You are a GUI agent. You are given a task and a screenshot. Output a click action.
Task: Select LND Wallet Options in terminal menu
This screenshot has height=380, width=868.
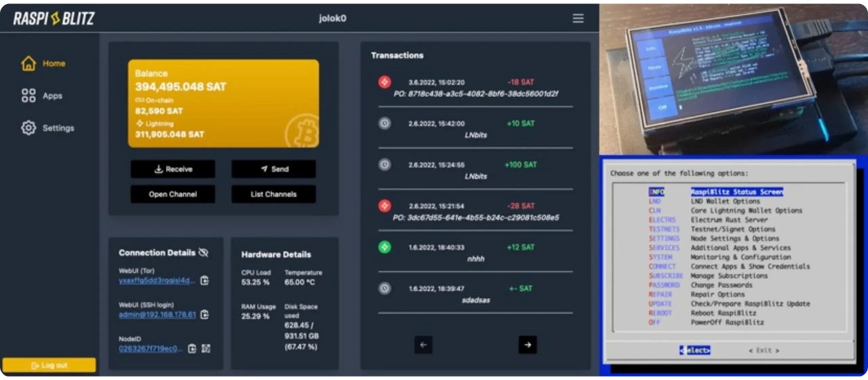coord(705,202)
